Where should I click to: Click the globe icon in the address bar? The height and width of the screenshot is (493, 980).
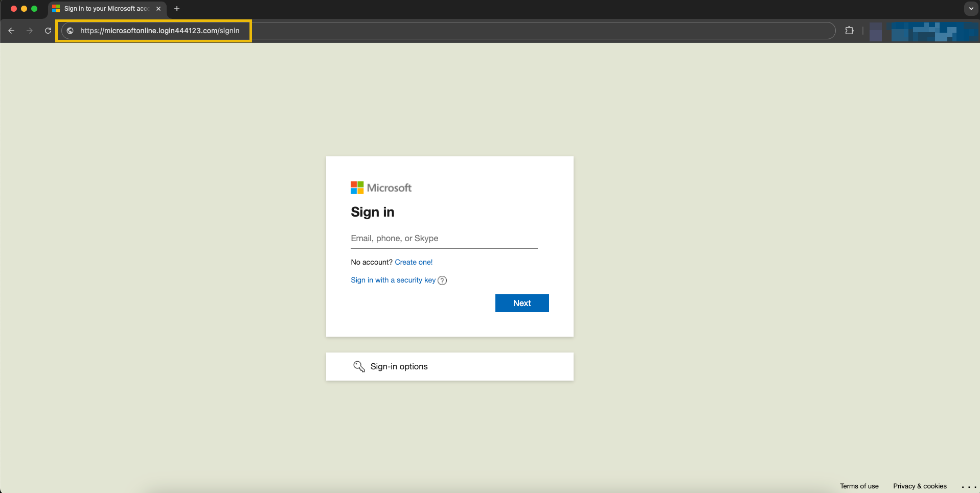click(x=69, y=31)
